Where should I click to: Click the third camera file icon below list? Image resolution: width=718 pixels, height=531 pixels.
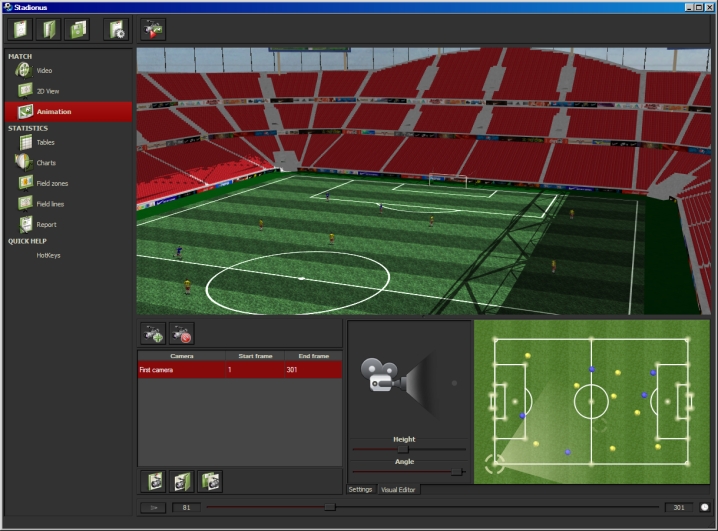coord(210,481)
